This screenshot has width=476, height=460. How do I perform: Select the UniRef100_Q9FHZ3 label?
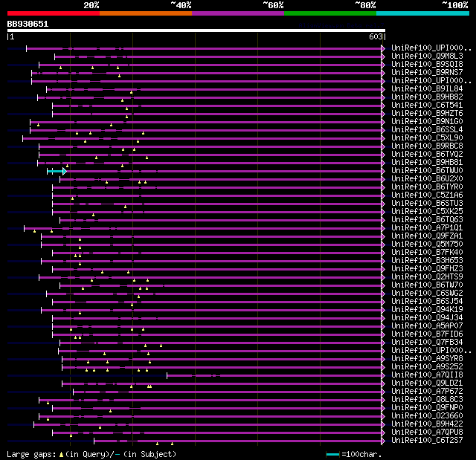click(x=427, y=269)
